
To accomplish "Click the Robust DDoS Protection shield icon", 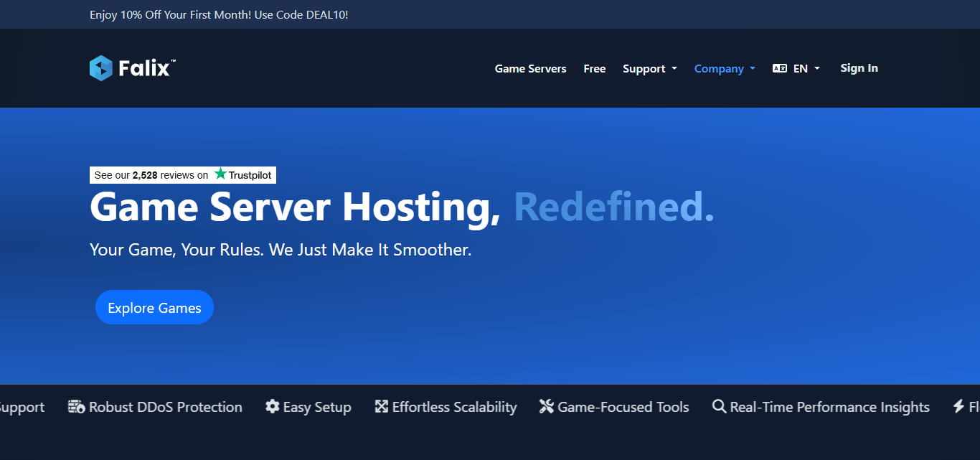I will tap(77, 407).
